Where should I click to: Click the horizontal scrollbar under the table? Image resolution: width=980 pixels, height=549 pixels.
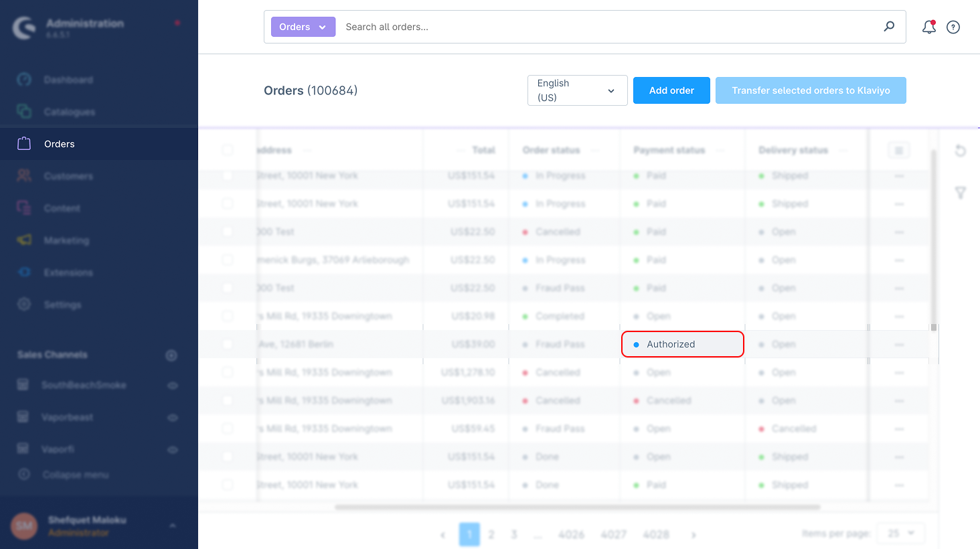(x=577, y=507)
